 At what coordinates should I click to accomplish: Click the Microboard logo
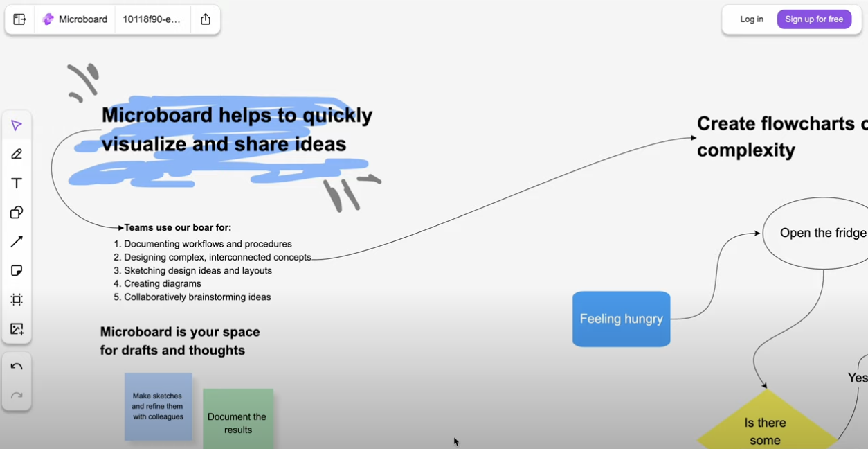(48, 19)
